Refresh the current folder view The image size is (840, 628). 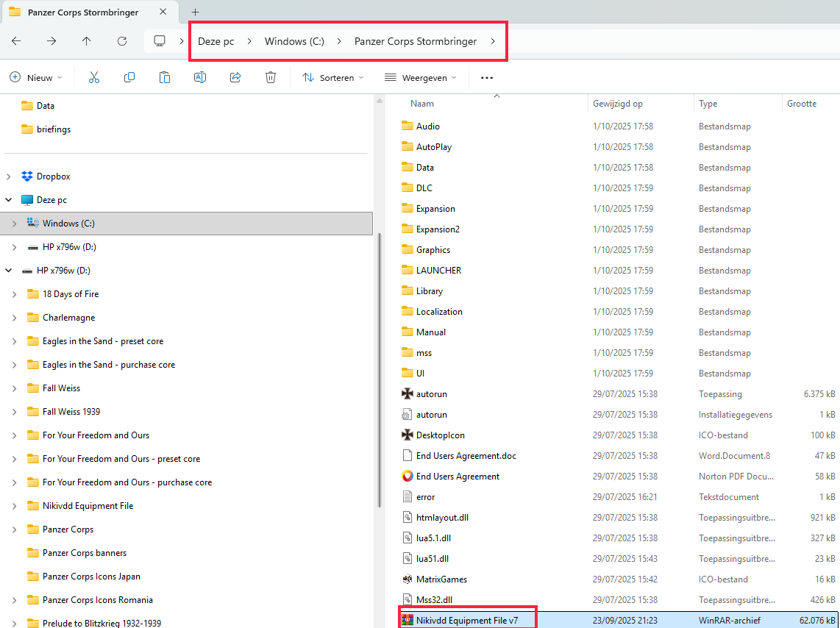click(122, 41)
